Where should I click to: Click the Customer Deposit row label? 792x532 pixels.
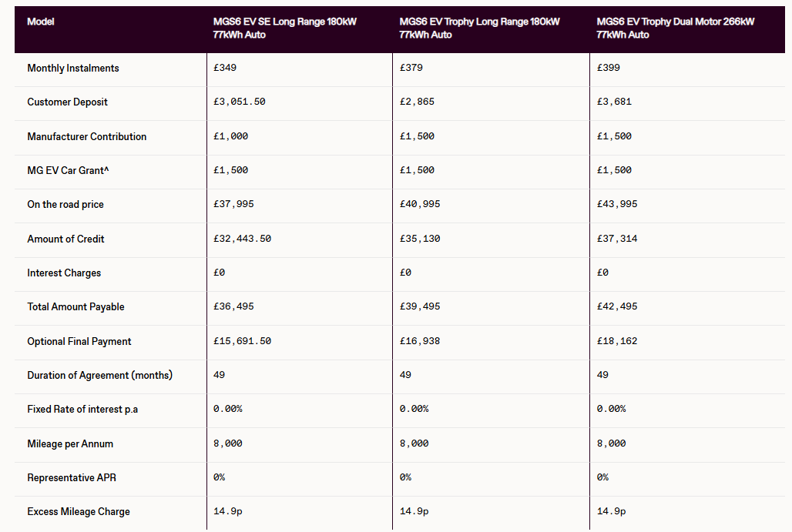[67, 102]
